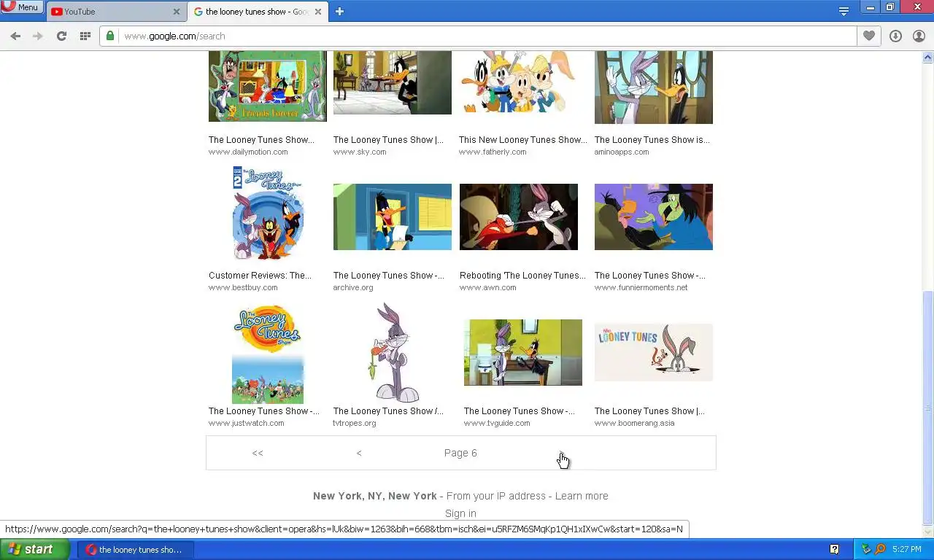Click scrollbar down arrow
This screenshot has width=934, height=560.
click(928, 532)
